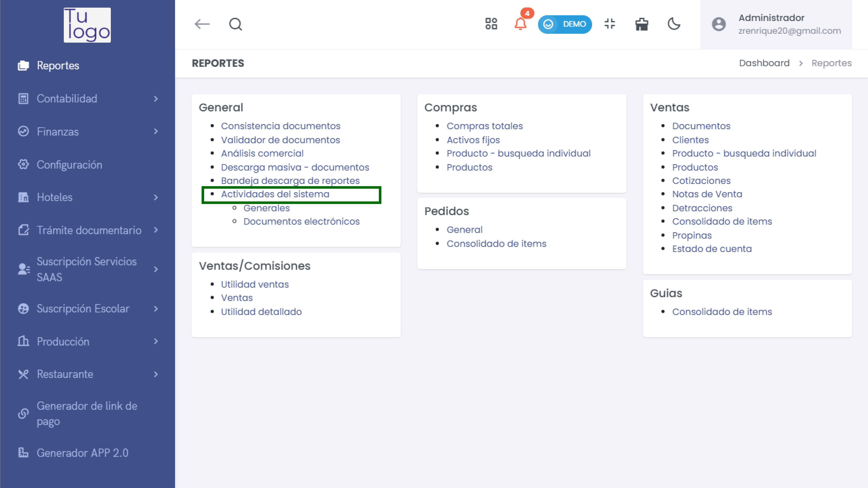Click Actividades del sistema link
Viewport: 868px width, 488px height.
click(x=275, y=194)
